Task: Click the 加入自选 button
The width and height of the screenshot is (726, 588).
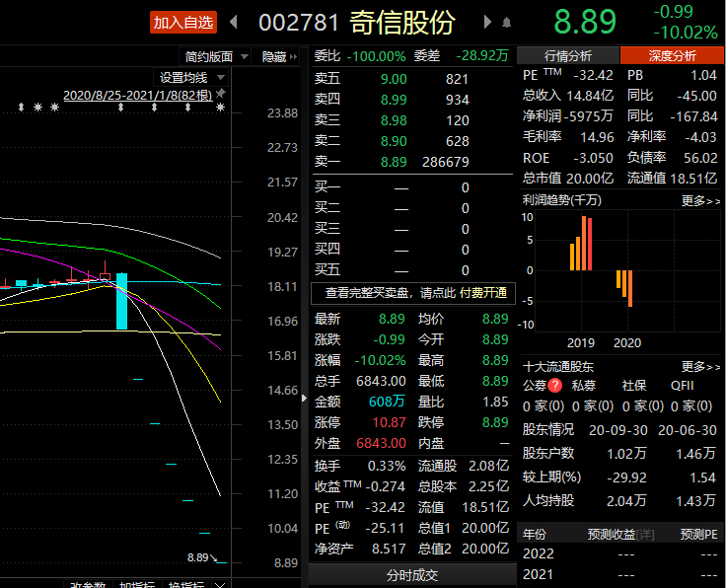Action: click(183, 23)
